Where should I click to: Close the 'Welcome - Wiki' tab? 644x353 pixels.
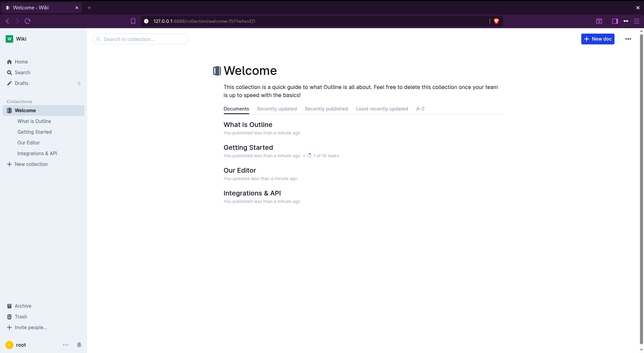[77, 8]
